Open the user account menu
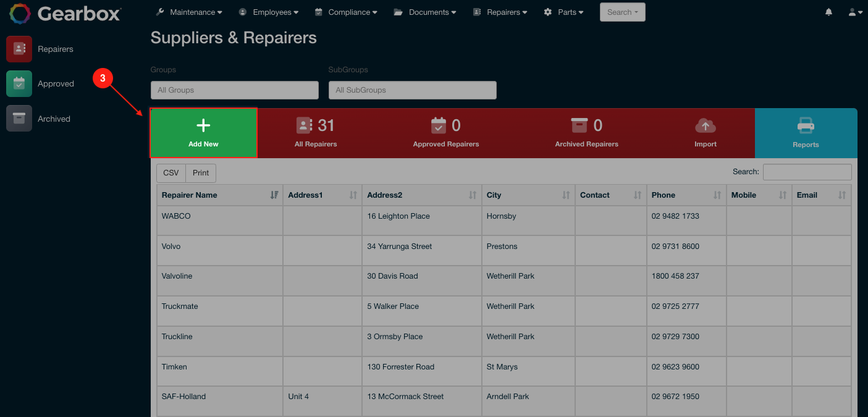The width and height of the screenshot is (868, 417). (x=856, y=12)
